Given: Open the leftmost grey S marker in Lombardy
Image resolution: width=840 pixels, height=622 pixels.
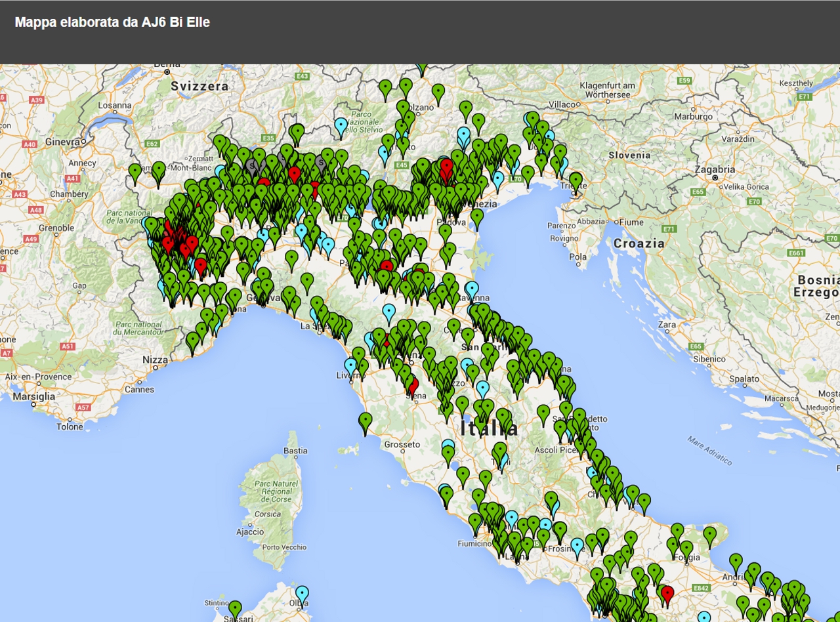Looking at the screenshot, I should [251, 166].
